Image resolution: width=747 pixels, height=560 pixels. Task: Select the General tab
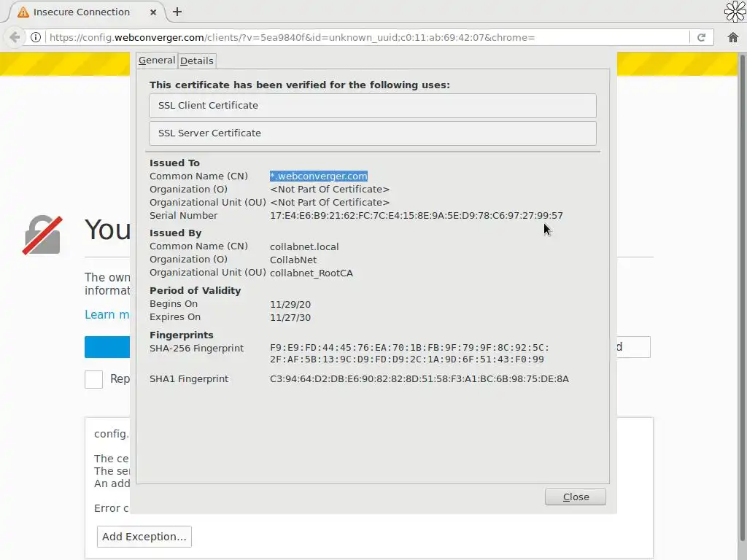(157, 61)
